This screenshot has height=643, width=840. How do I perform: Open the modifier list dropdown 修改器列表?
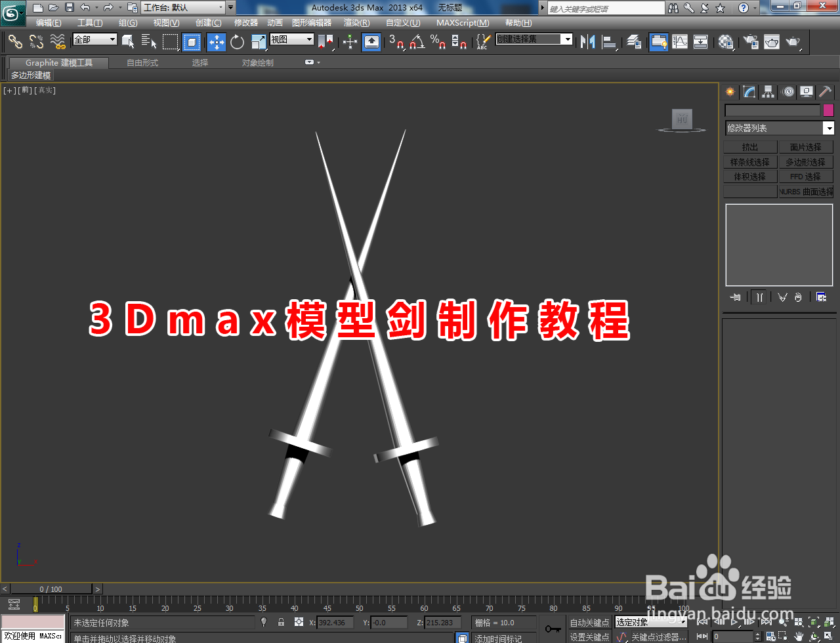[x=780, y=128]
